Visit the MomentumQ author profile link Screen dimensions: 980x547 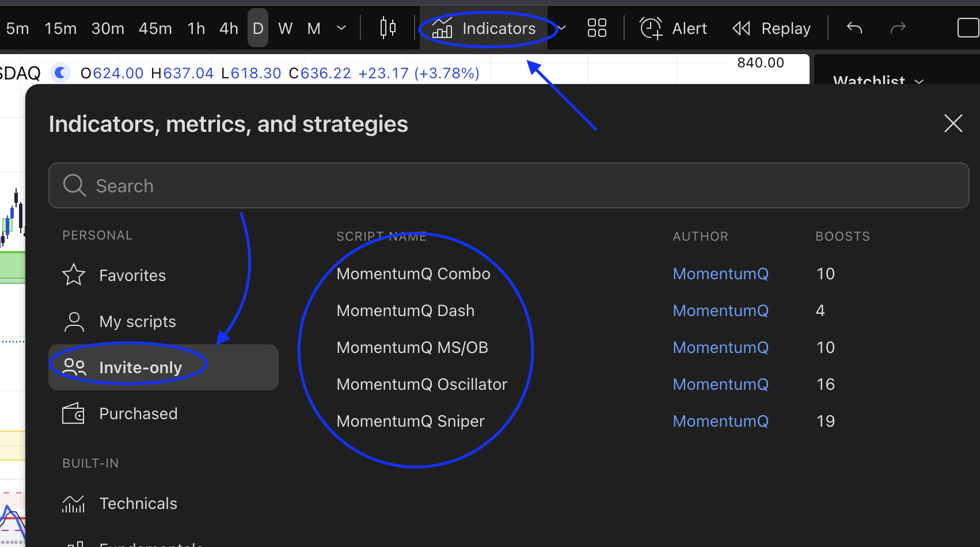(720, 273)
